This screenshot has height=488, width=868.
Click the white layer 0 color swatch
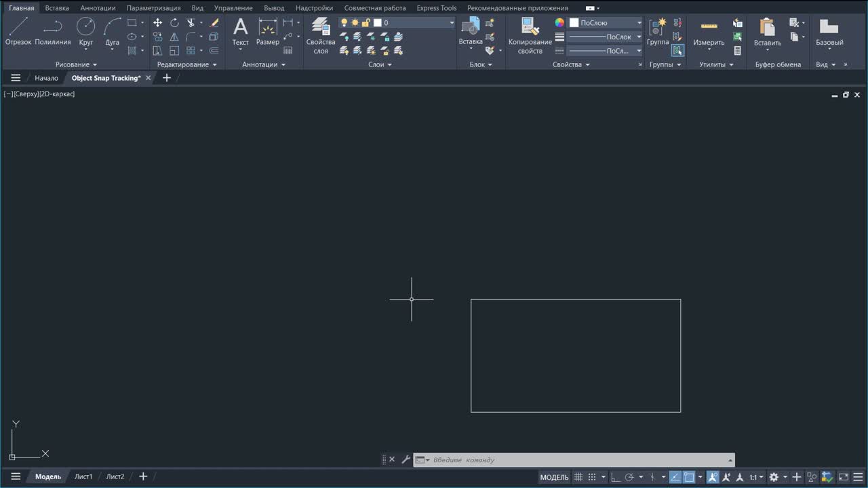coord(378,23)
